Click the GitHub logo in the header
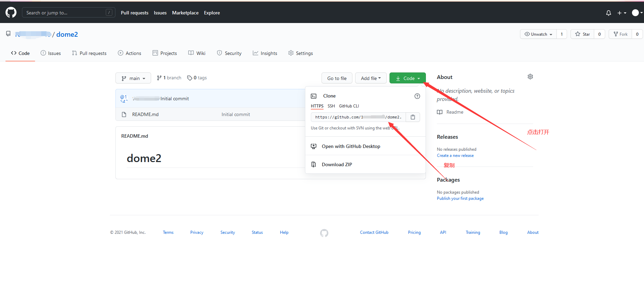 [x=11, y=12]
